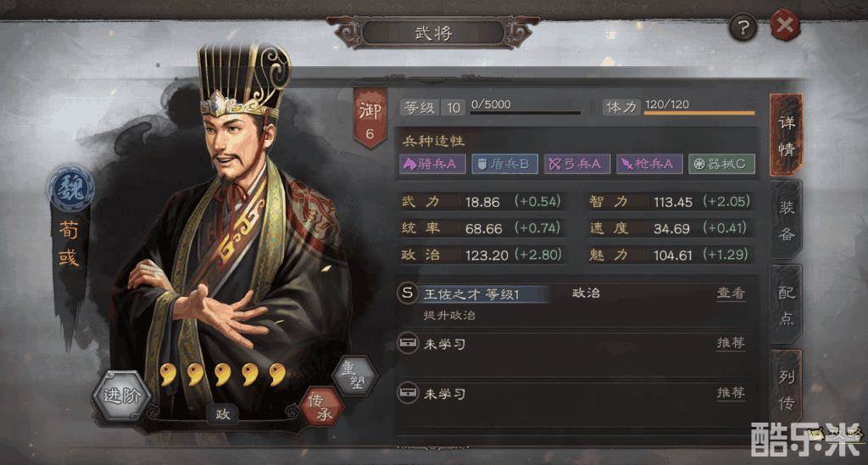The width and height of the screenshot is (868, 465).
Task: Tap the 盾兵B troop aptitude badge
Action: [x=504, y=164]
